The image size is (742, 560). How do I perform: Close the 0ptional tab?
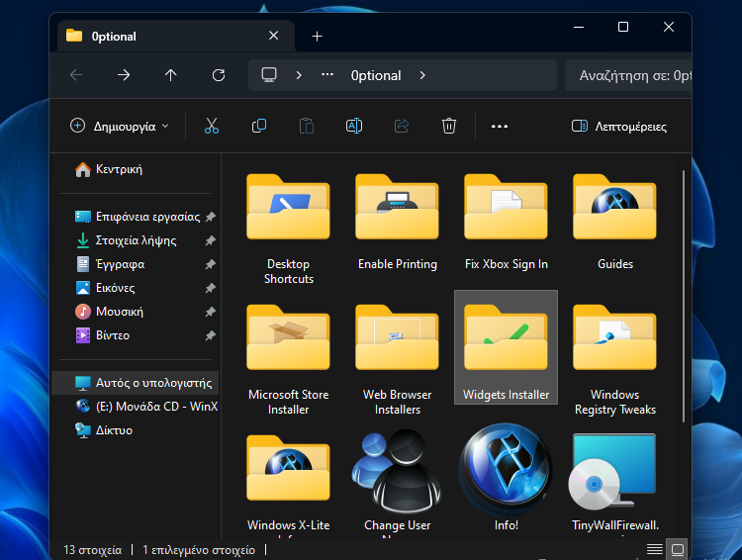(273, 36)
